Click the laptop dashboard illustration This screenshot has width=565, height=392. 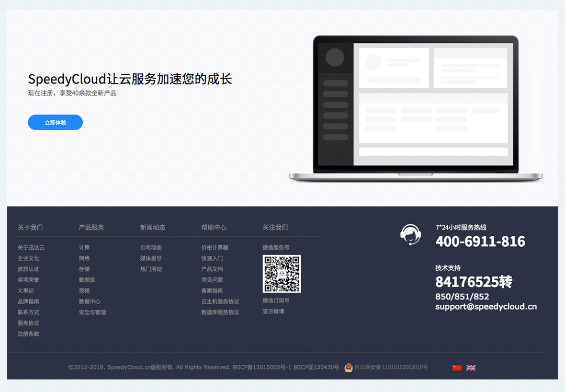(x=415, y=108)
